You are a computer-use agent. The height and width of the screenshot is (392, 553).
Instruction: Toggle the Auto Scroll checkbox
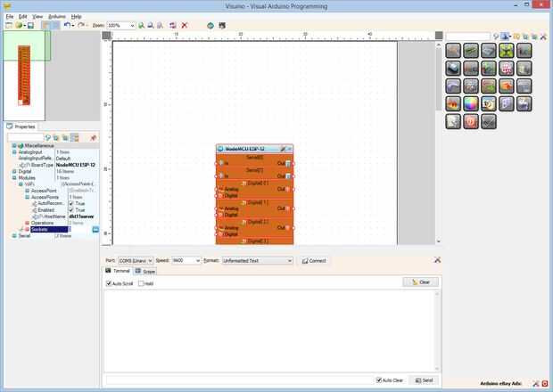[x=109, y=283]
